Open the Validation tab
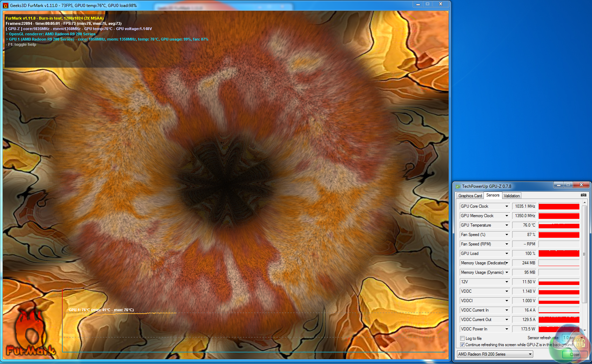The image size is (592, 364). pyautogui.click(x=512, y=196)
